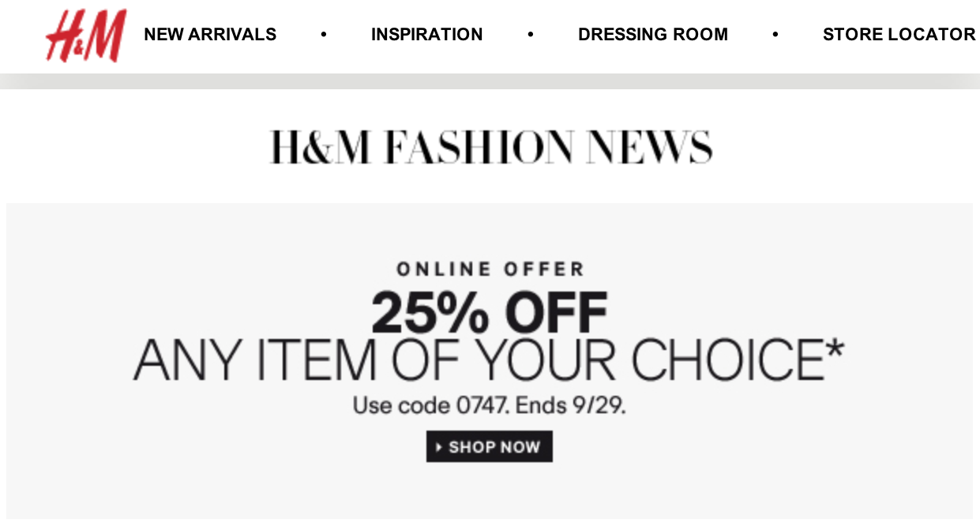980x527 pixels.
Task: Click the arrow icon inside Shop Now
Action: pyautogui.click(x=439, y=447)
